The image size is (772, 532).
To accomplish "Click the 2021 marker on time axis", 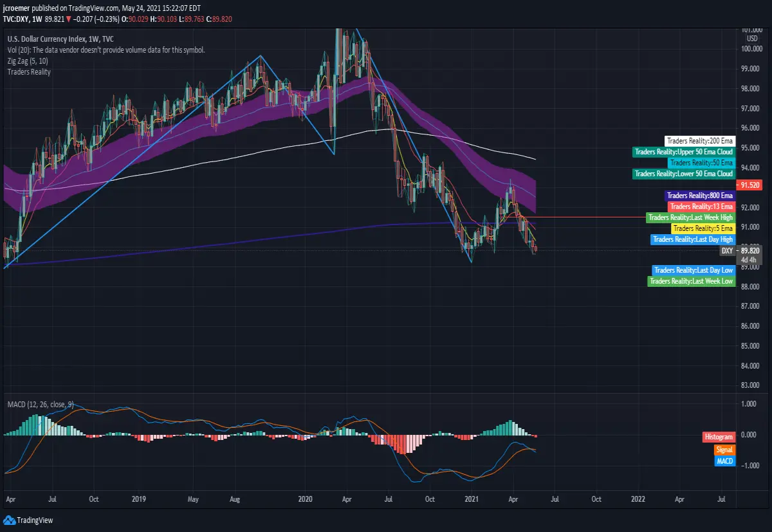I will point(472,499).
